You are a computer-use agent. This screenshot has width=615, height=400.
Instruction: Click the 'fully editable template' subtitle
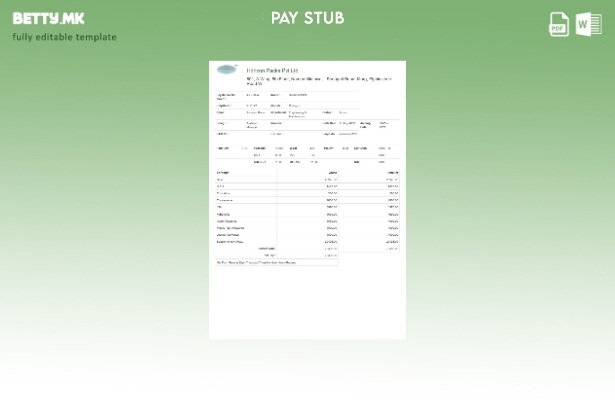64,37
